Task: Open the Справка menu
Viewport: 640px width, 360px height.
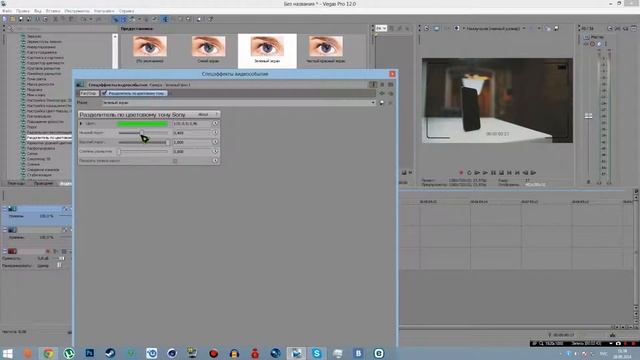Action: pyautogui.click(x=127, y=11)
